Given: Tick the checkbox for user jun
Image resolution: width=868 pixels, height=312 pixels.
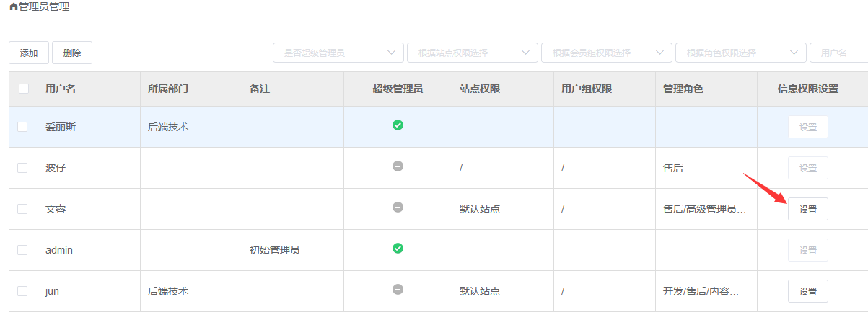Looking at the screenshot, I should coord(22,291).
